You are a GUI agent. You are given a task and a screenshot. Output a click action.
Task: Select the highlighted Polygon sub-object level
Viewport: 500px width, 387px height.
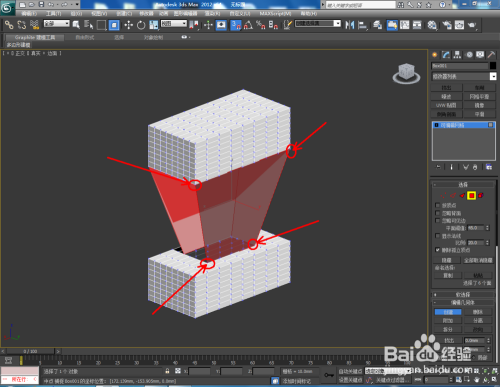point(471,195)
